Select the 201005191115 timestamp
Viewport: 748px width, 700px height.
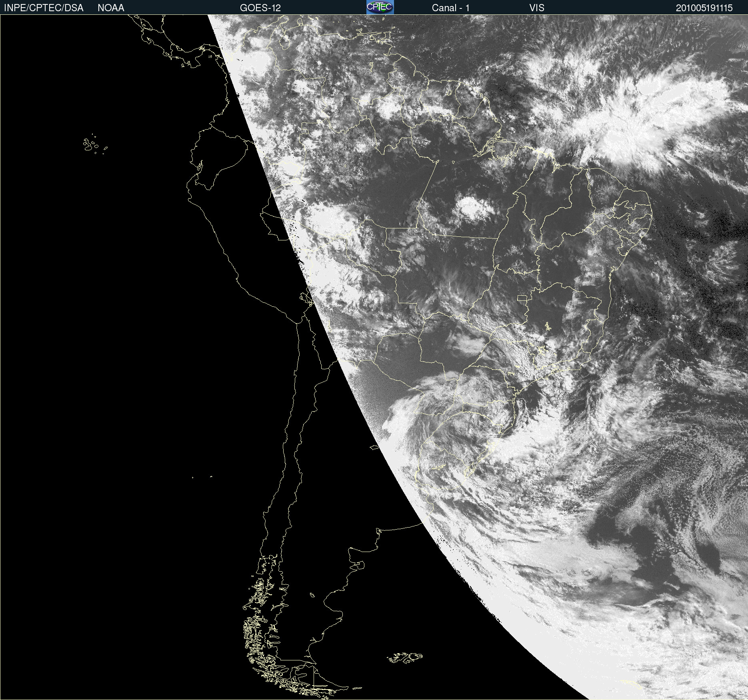click(x=704, y=8)
